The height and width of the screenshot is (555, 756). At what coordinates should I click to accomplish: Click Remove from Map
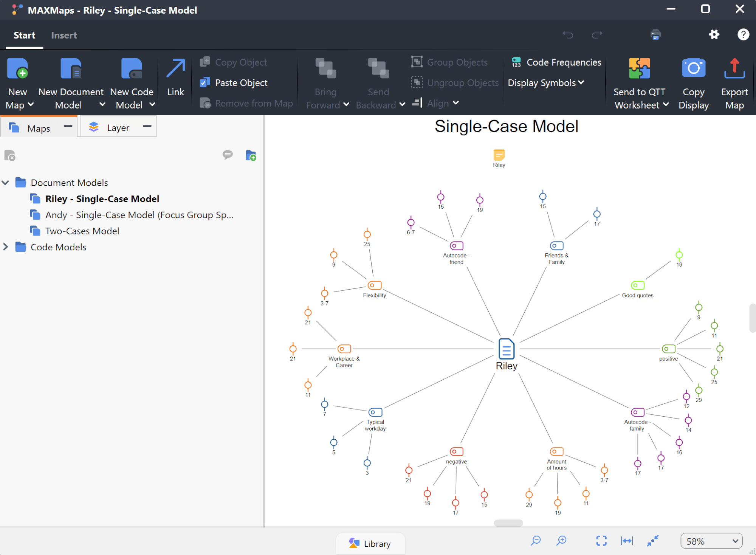point(246,103)
